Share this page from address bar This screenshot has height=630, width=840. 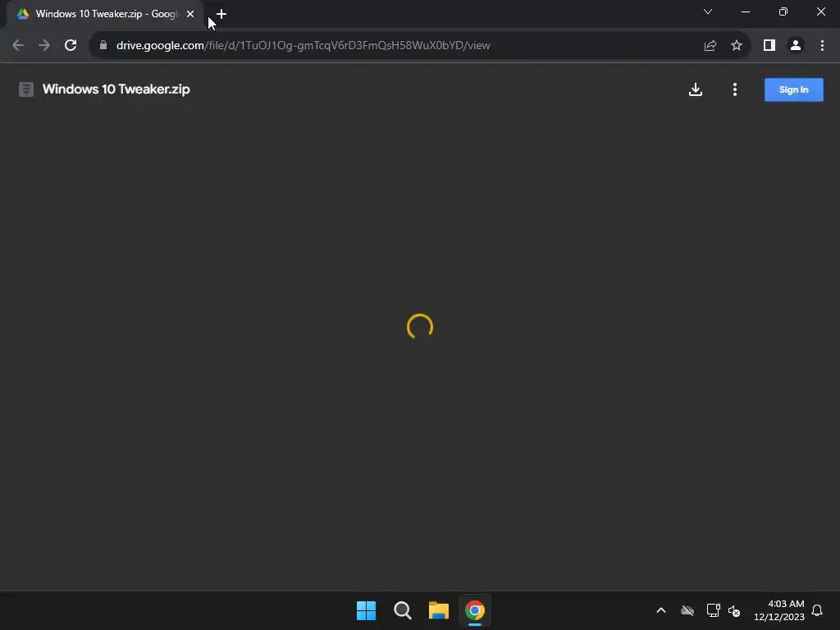[x=710, y=46]
